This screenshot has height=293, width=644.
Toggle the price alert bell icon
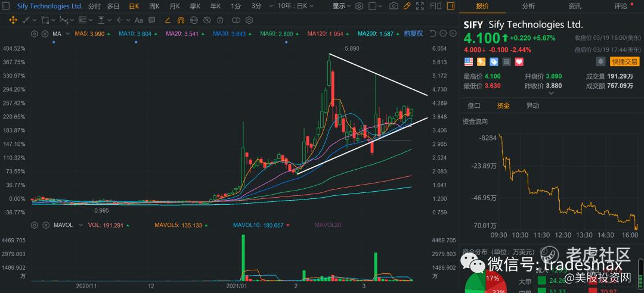pos(600,61)
